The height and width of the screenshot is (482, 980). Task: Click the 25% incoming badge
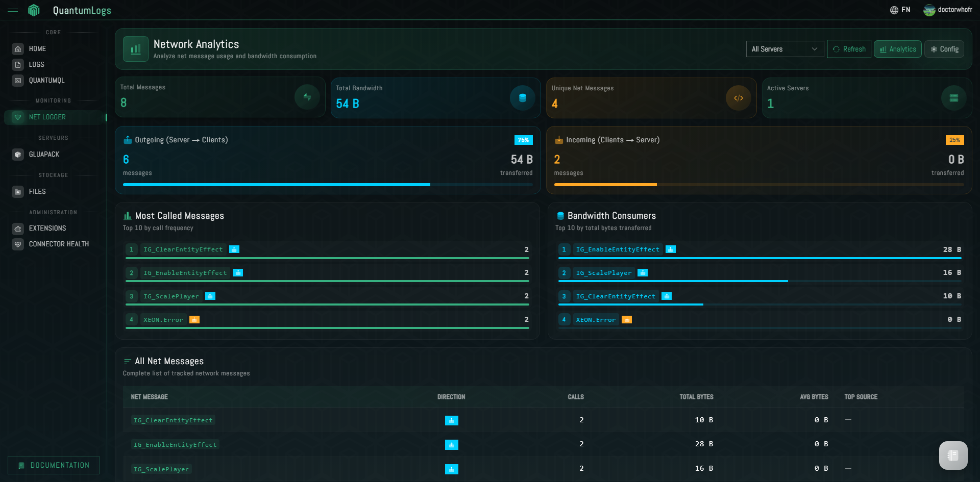point(955,140)
